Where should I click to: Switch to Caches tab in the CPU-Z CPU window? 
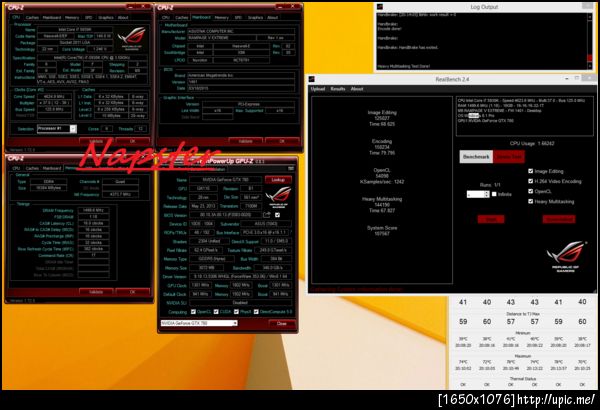tap(33, 18)
